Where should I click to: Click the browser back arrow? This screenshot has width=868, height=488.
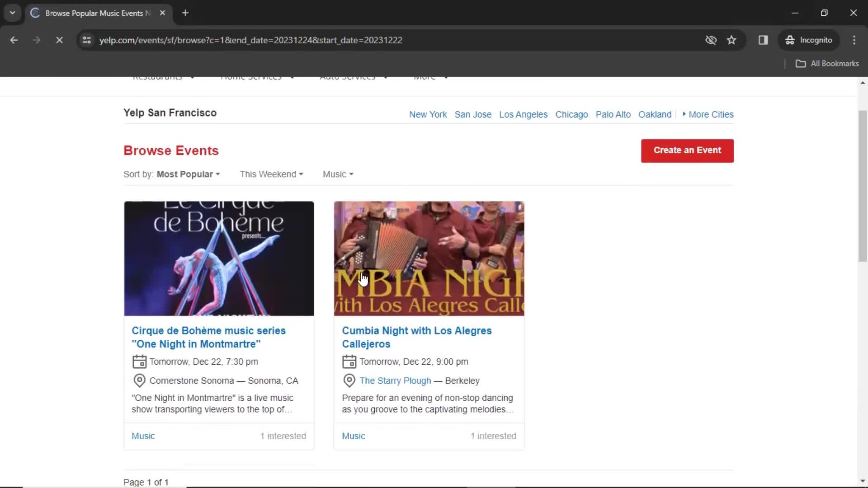tap(14, 40)
